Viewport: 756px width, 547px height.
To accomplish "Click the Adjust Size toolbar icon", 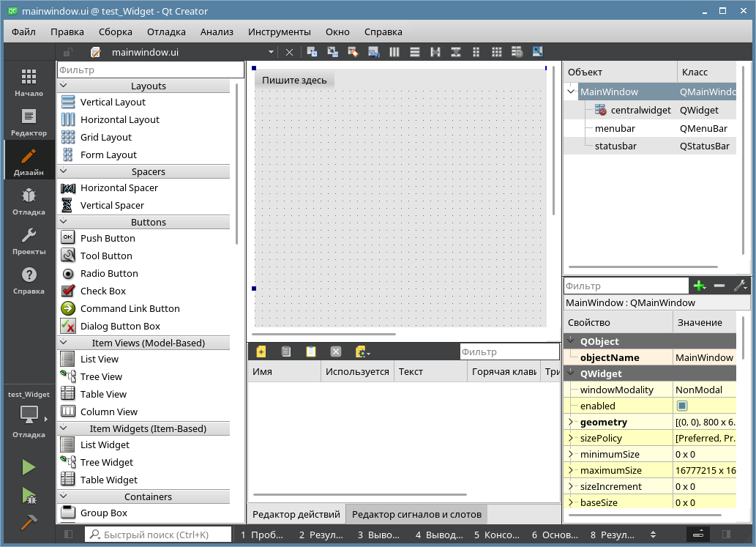I will click(537, 51).
